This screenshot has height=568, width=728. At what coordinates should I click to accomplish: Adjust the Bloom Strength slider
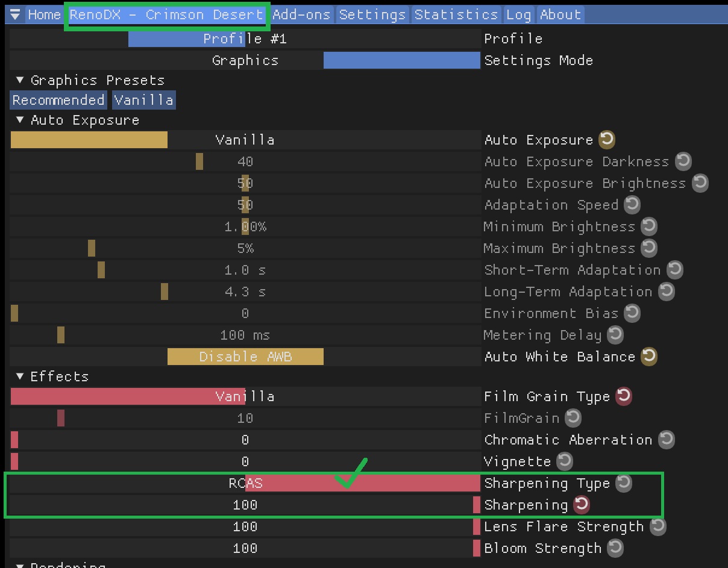[x=245, y=548]
